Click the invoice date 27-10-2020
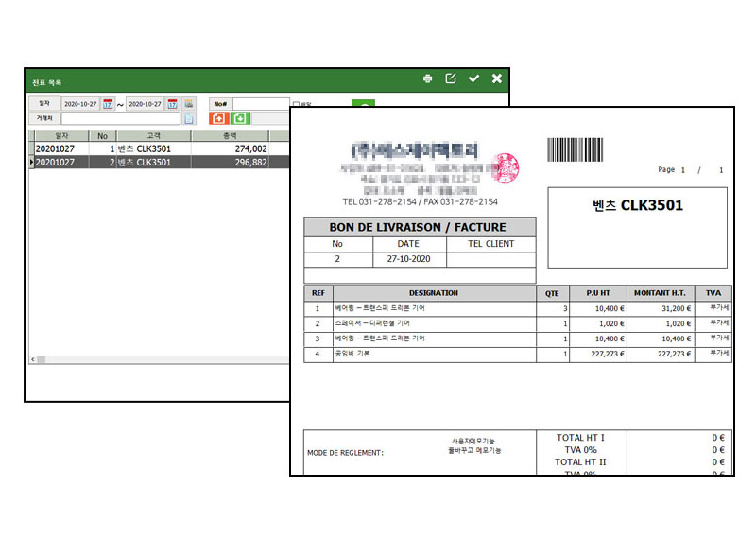The height and width of the screenshot is (538, 756). 408,259
